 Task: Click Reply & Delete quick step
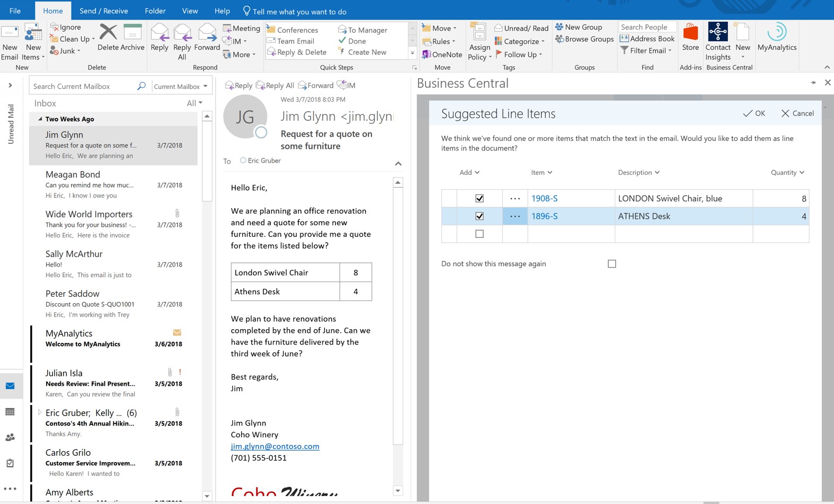tap(297, 52)
